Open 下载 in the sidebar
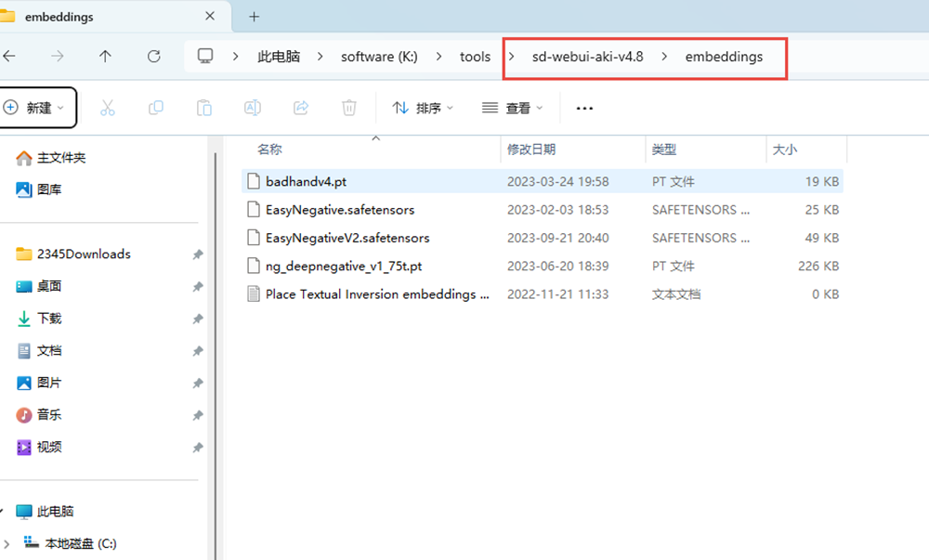The width and height of the screenshot is (929, 560). point(39,319)
